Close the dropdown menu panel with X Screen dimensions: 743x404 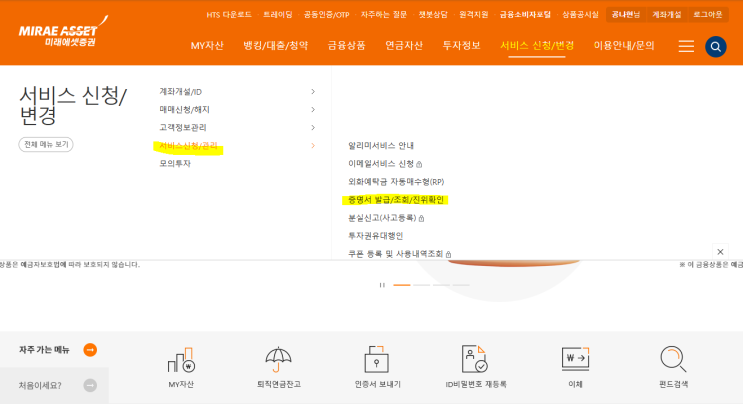(x=720, y=251)
